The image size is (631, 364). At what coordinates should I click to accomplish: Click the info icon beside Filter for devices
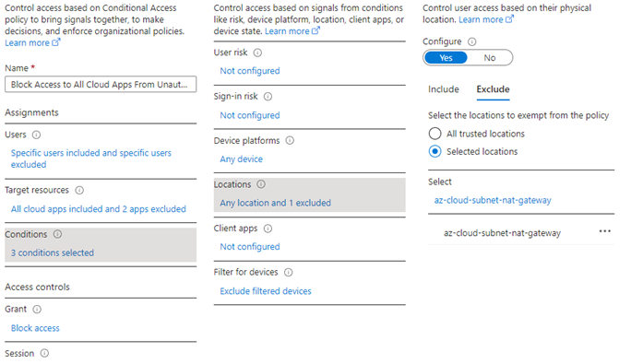point(288,272)
